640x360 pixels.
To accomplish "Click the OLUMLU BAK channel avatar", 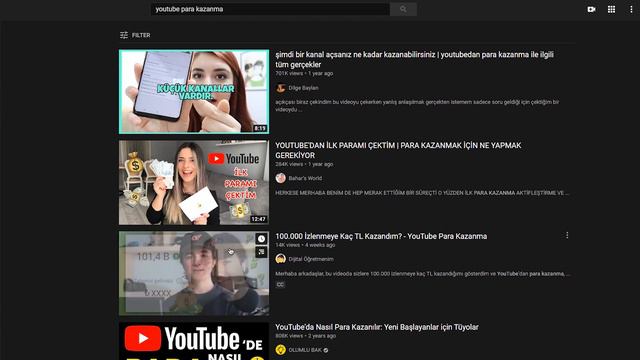I will click(x=280, y=350).
